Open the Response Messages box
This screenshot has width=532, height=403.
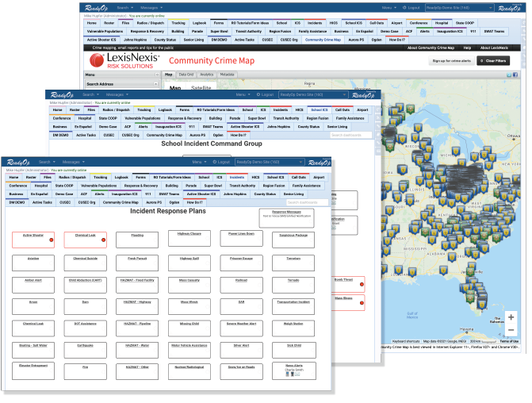pyautogui.click(x=286, y=218)
